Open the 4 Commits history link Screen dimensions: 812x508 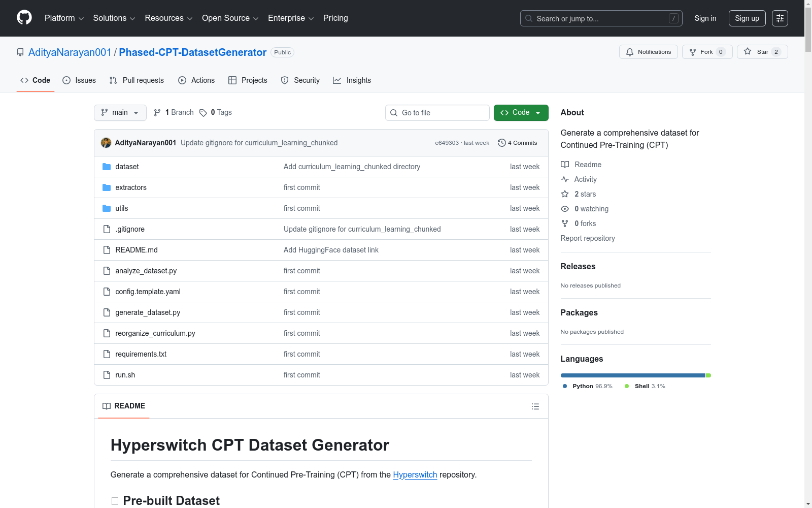pos(518,143)
